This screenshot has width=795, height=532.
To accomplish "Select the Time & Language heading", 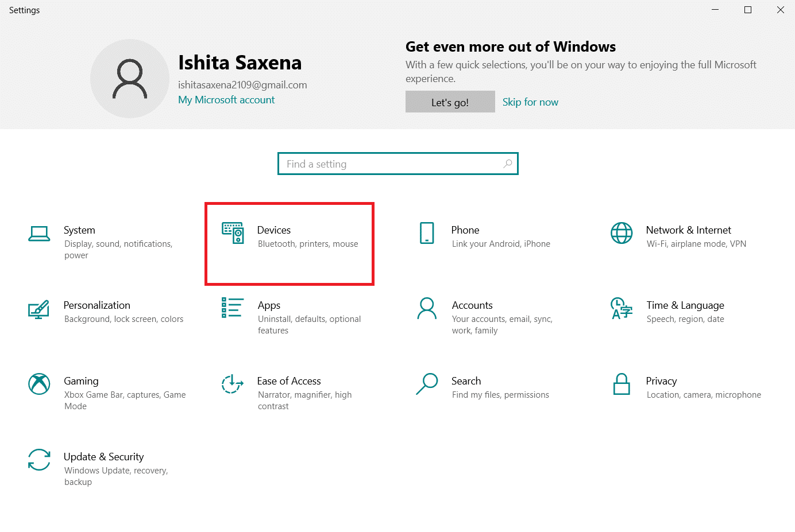I will pos(685,305).
